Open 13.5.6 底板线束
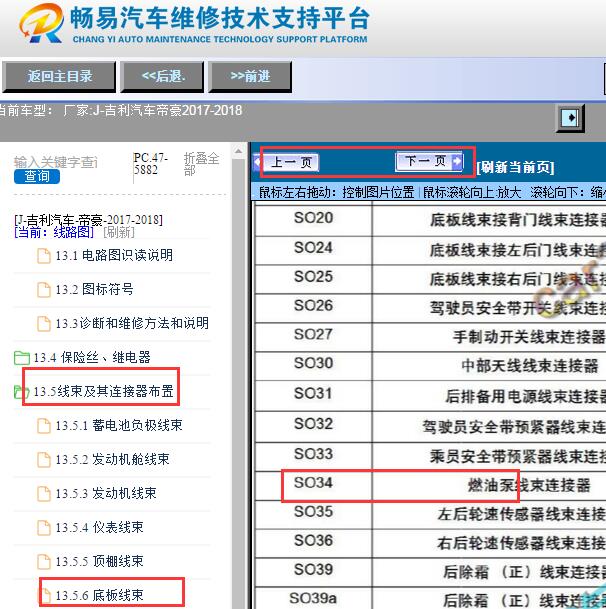Image resolution: width=606 pixels, height=609 pixels. pos(99,595)
